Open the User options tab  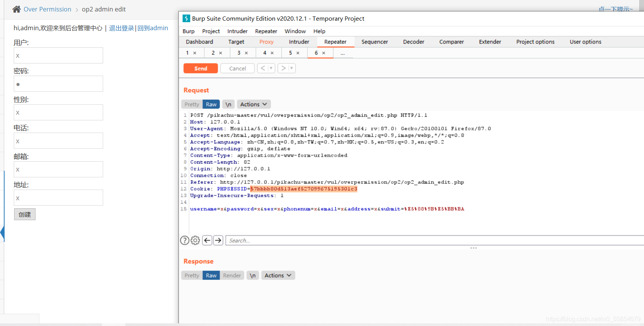point(586,42)
